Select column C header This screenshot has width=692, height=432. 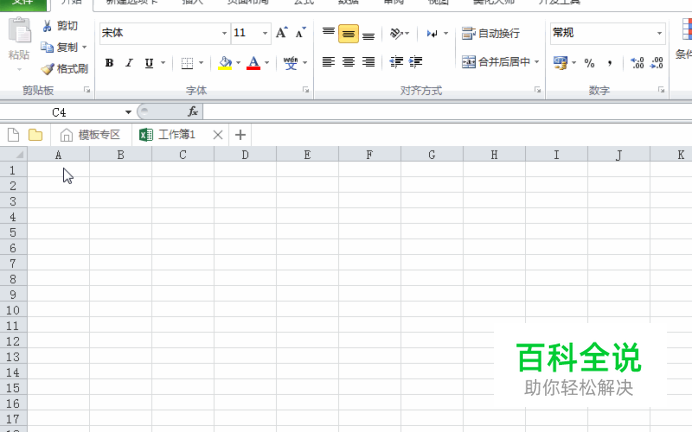tap(183, 154)
